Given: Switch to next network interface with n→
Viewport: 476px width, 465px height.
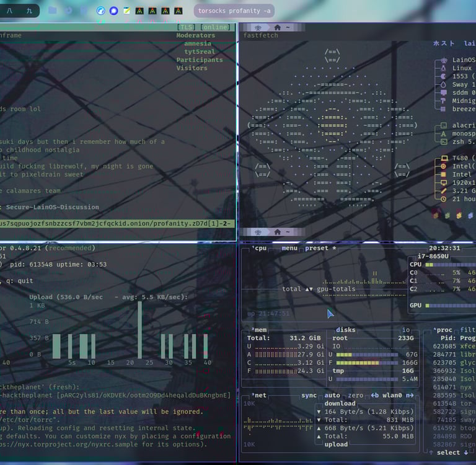Looking at the screenshot, I should (x=410, y=396).
